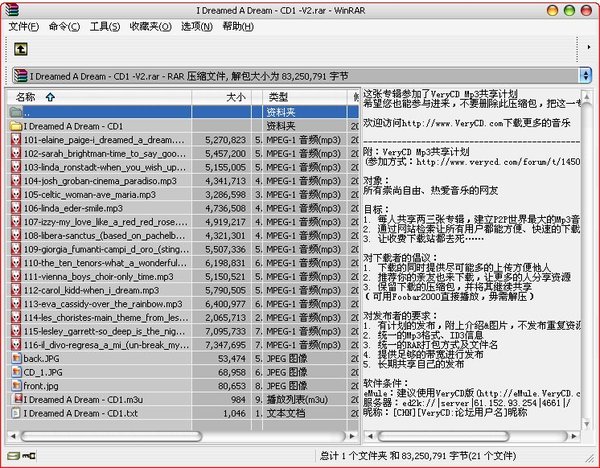Click comment pane horizontal scrollbar thumb
Screen dimensions: 600x468
point(443,436)
